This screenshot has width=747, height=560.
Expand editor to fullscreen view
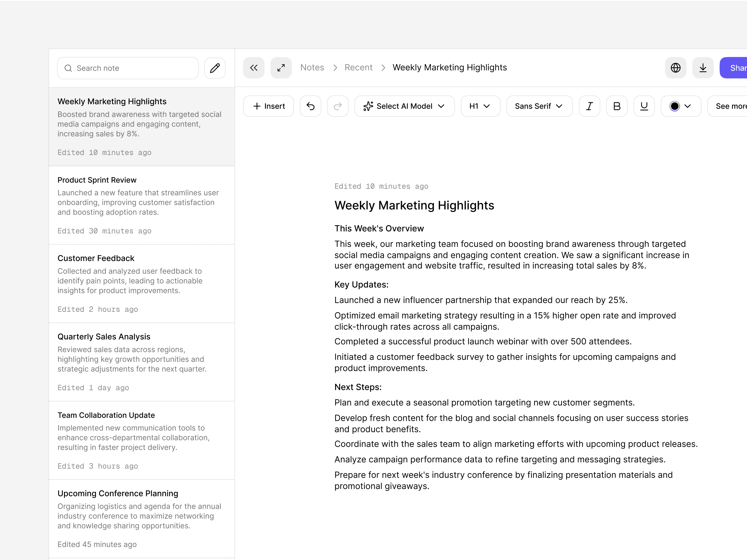click(x=281, y=67)
